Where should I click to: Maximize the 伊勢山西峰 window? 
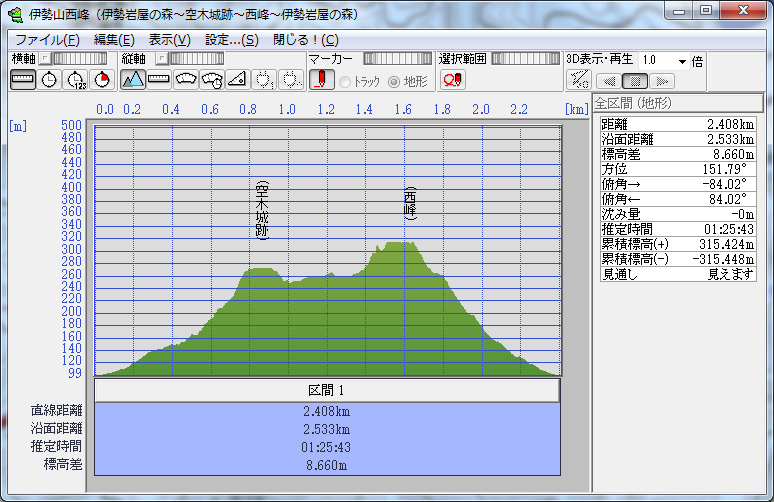click(x=706, y=10)
